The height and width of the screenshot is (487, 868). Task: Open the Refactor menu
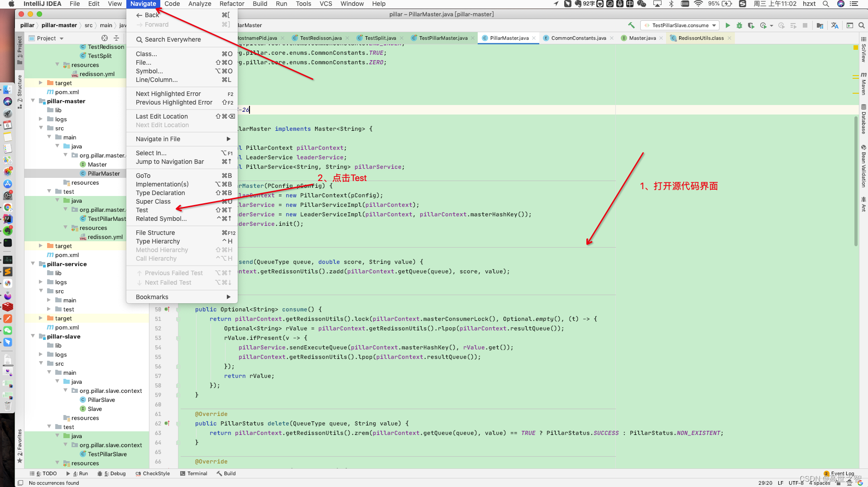[232, 4]
